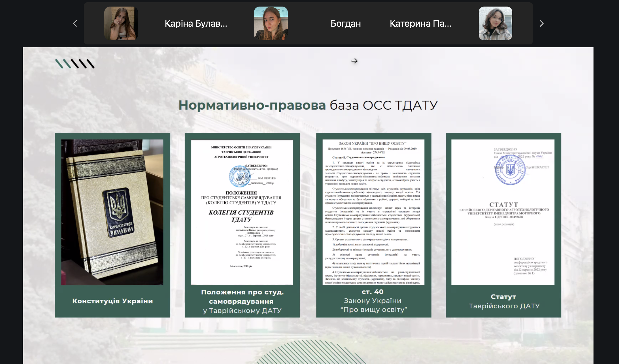Click the left arrow in participant strip
619x364 pixels.
click(75, 24)
